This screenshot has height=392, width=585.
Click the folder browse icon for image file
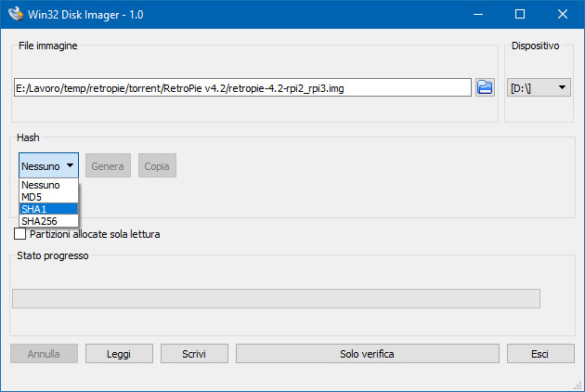[x=485, y=87]
